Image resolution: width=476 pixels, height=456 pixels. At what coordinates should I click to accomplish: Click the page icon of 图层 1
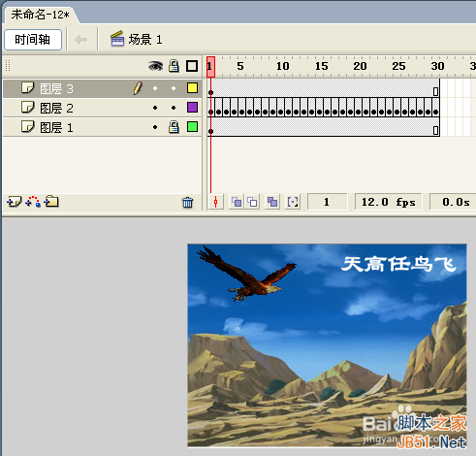27,126
